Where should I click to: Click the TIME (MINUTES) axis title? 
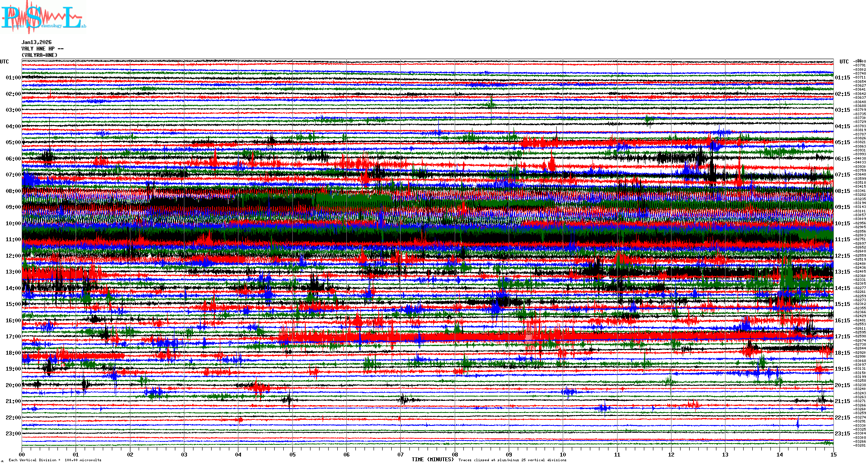pos(433,460)
